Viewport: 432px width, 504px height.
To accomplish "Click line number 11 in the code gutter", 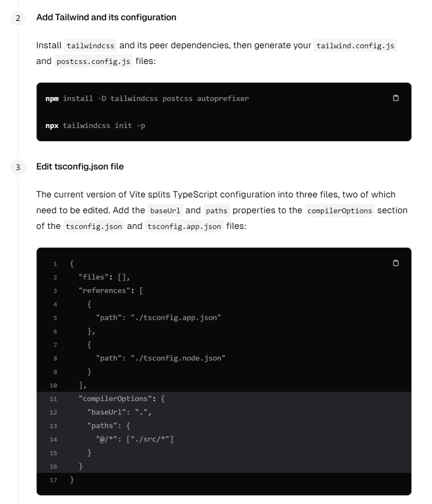I will (x=54, y=399).
